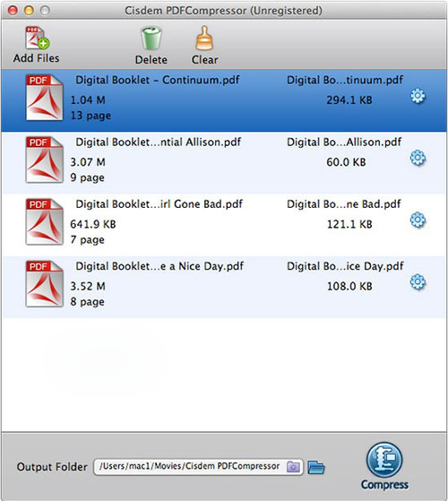
Task: Click output name Digital Bo...tinuum.pdf
Action: pos(345,80)
